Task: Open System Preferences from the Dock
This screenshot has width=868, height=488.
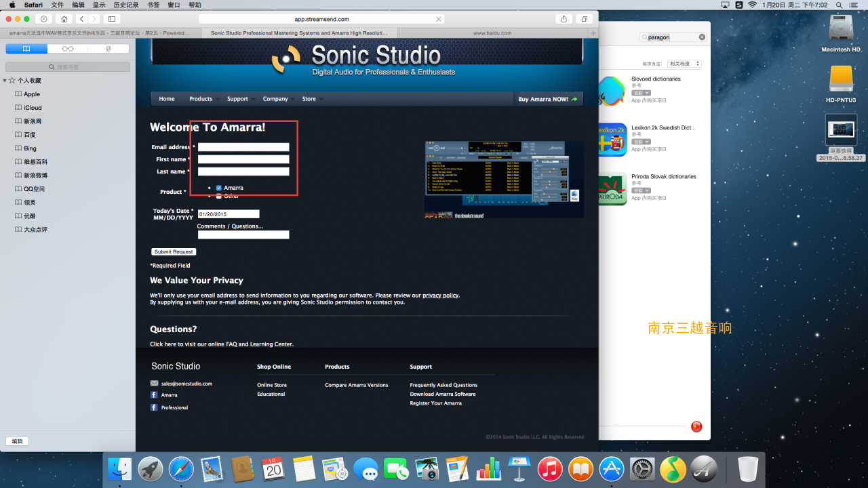Action: coord(642,469)
